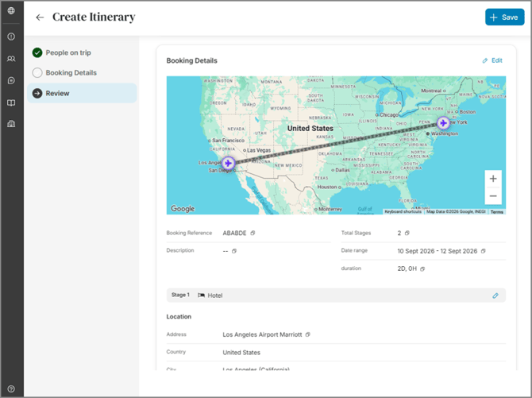Copy the Description value
532x398 pixels.
pyautogui.click(x=234, y=251)
